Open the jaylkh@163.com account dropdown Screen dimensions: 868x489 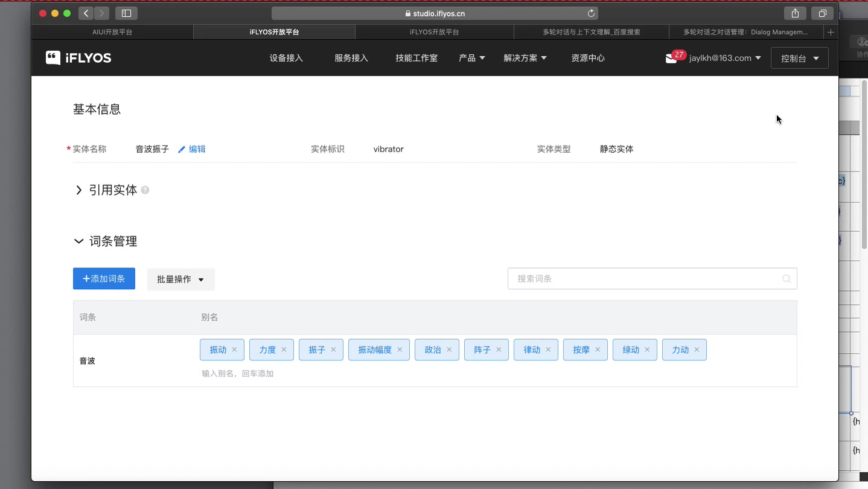point(725,58)
